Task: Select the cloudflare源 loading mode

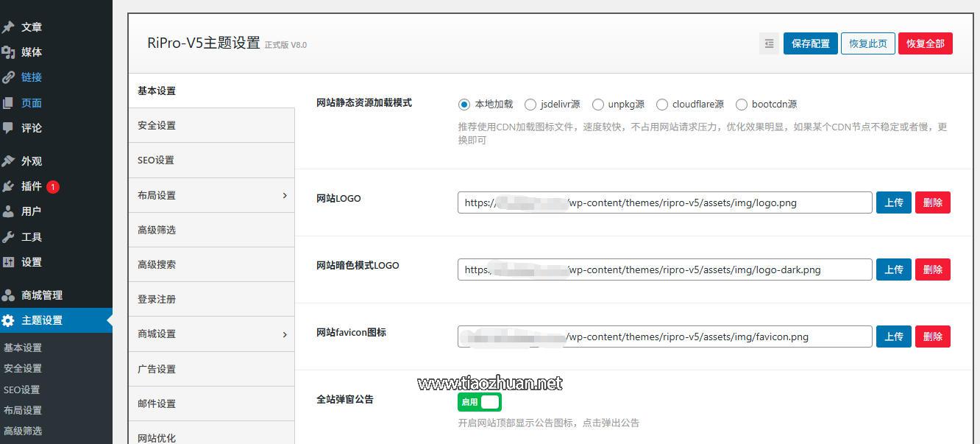Action: tap(661, 104)
